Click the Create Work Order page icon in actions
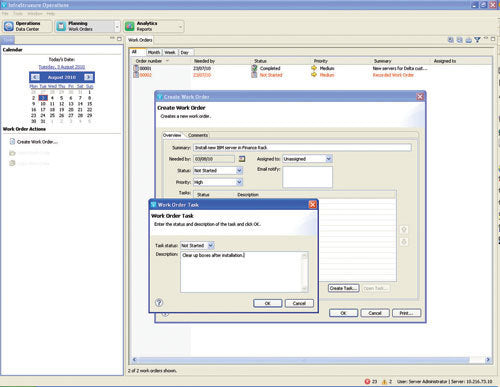This screenshot has height=387, width=500. tap(12, 142)
